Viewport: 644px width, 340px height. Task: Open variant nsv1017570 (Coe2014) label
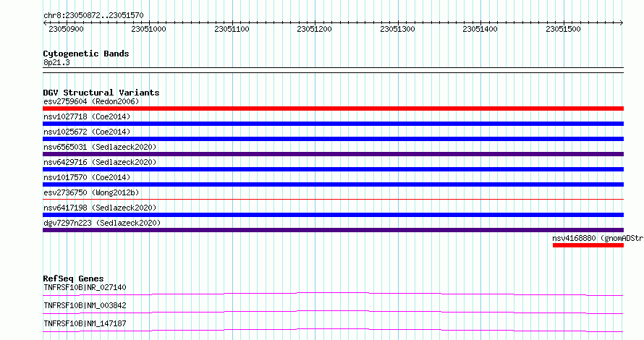[x=87, y=177]
